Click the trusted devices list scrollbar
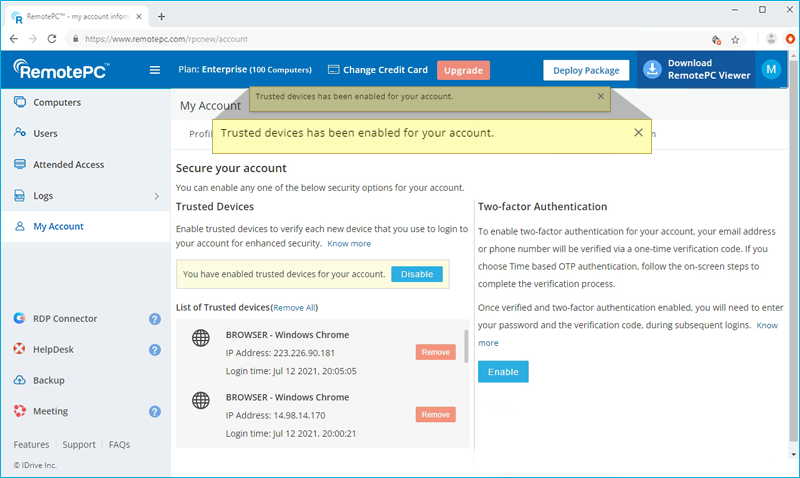Viewport: 800px width, 478px height. [466, 346]
